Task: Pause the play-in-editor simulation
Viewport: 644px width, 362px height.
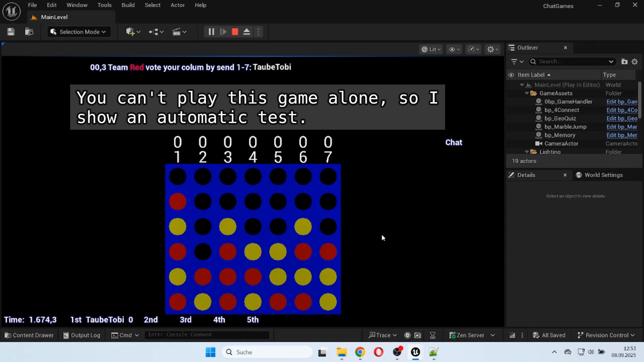Action: click(x=211, y=32)
